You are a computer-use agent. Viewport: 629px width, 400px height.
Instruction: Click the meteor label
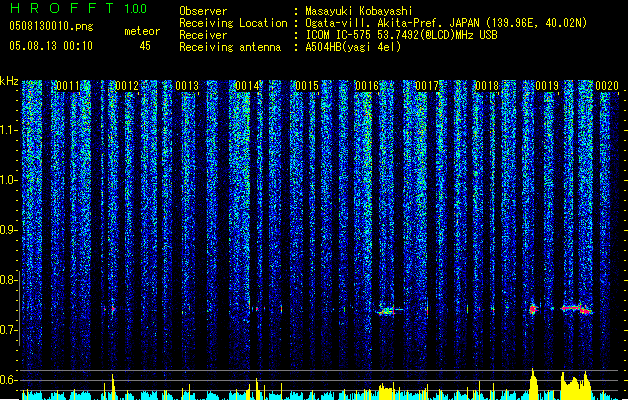click(x=142, y=31)
